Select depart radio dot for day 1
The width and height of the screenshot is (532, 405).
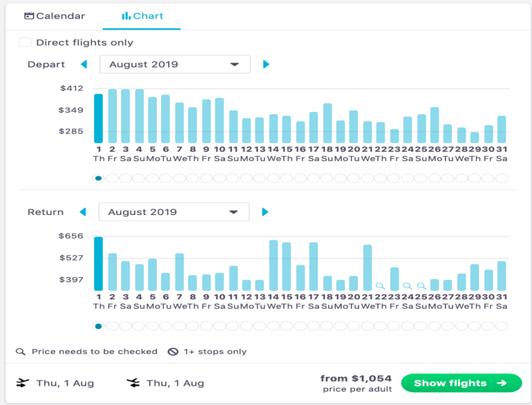[98, 178]
